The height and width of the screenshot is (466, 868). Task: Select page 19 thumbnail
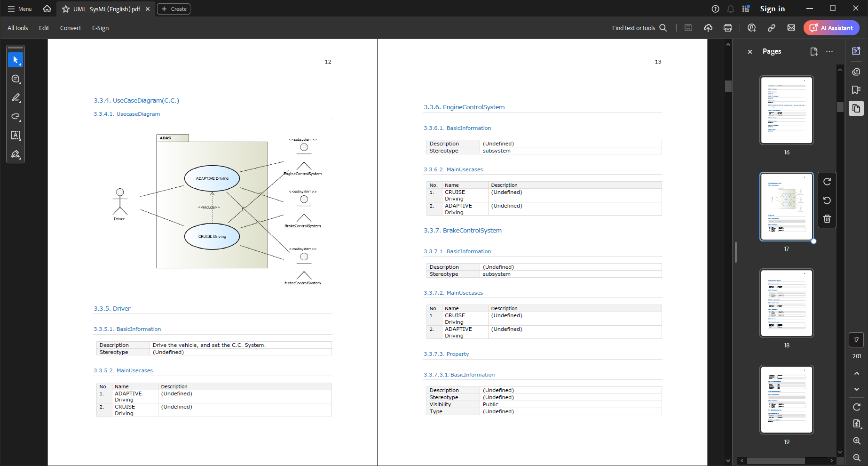(786, 400)
